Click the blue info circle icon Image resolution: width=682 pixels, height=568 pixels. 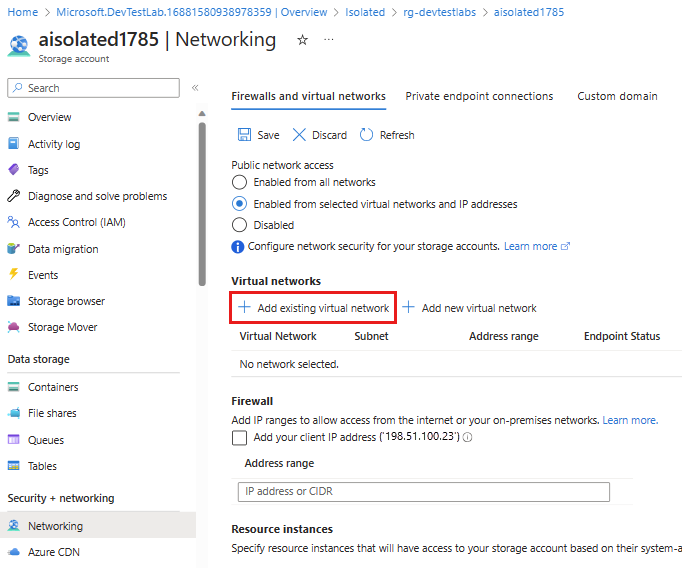coord(237,247)
